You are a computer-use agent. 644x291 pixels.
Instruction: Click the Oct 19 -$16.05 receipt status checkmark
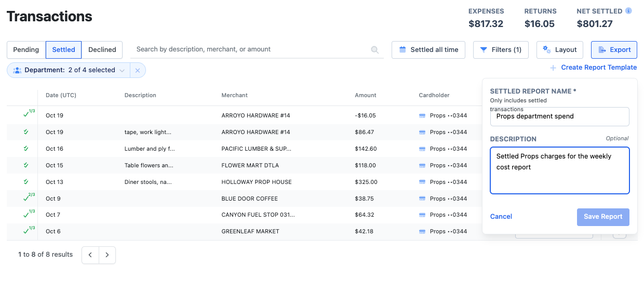26,115
